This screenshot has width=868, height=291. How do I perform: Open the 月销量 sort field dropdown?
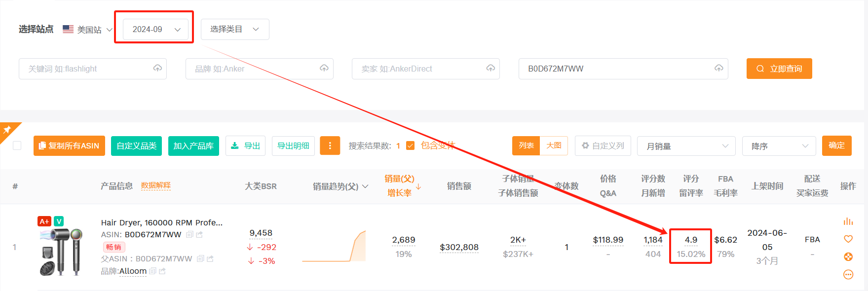tap(686, 146)
